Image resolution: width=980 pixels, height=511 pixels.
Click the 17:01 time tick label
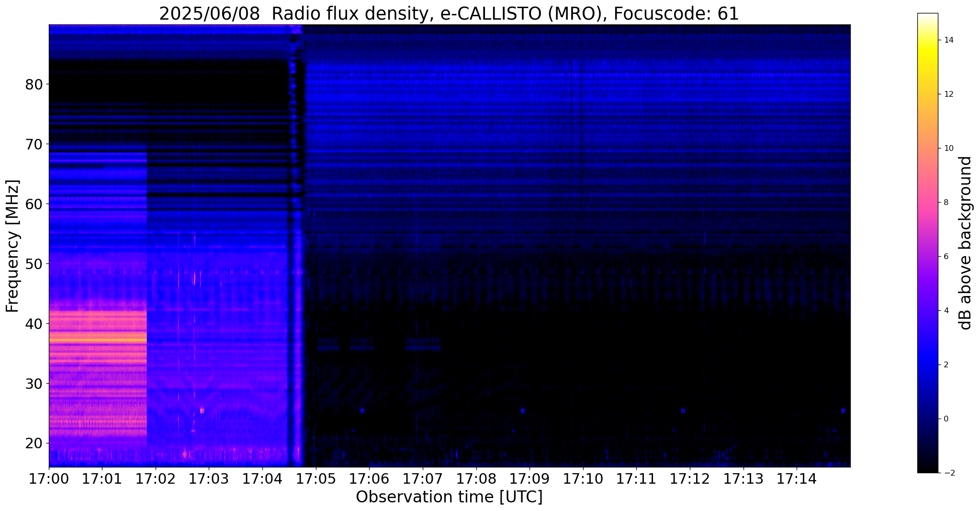pos(102,479)
